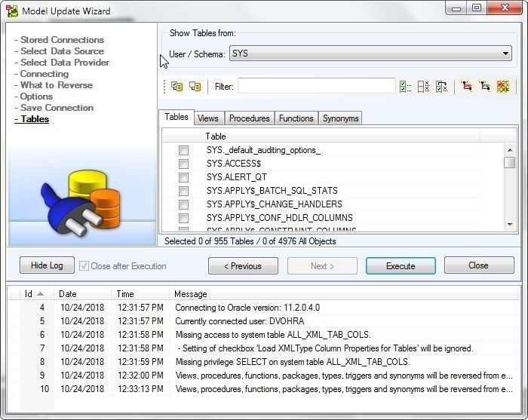Click the Close button
Viewport: 528px width, 420px height.
pos(479,265)
